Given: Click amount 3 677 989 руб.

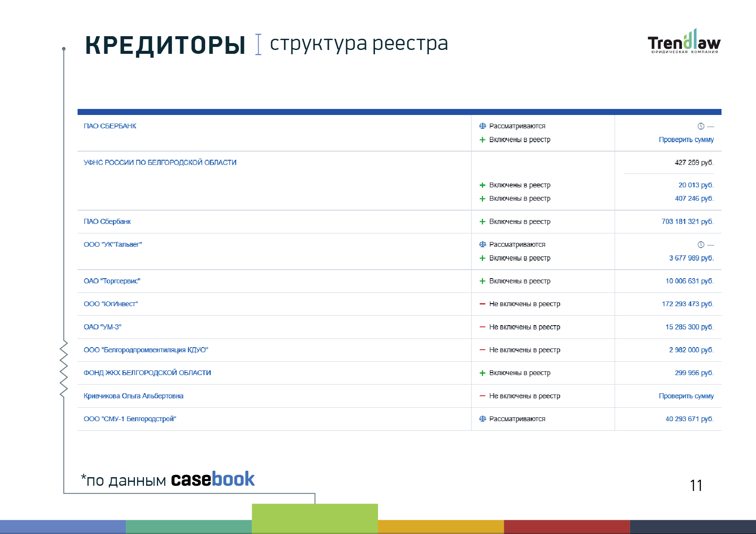Looking at the screenshot, I should coord(691,258).
